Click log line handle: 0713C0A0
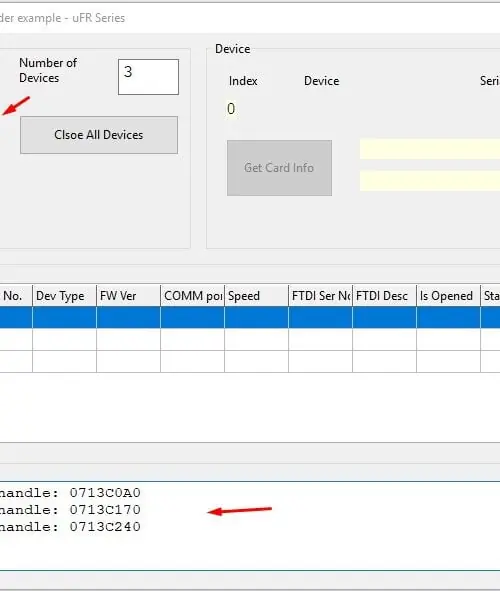Image resolution: width=500 pixels, height=591 pixels. pos(70,493)
